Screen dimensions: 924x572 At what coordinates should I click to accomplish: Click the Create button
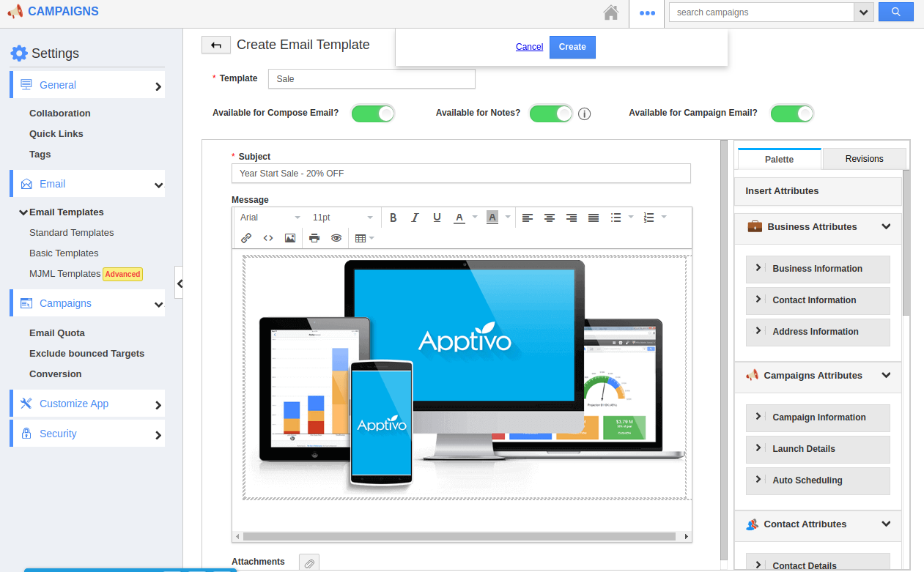tap(572, 47)
